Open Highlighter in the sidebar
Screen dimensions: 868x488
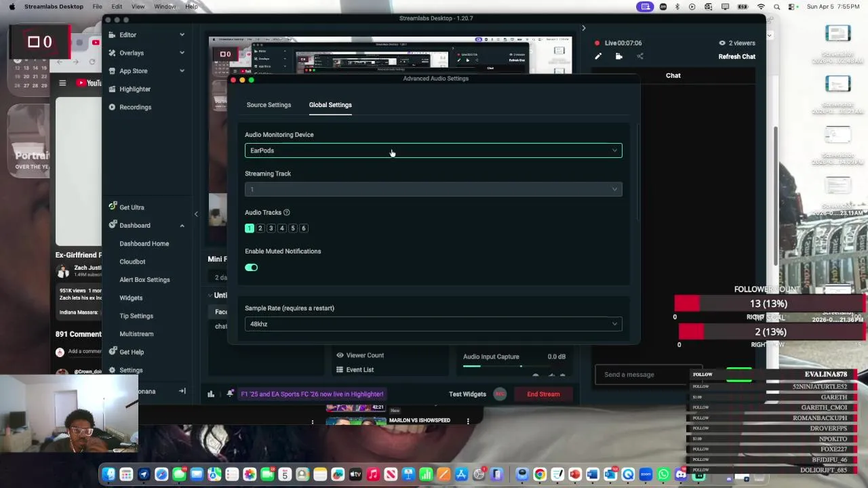coord(135,89)
